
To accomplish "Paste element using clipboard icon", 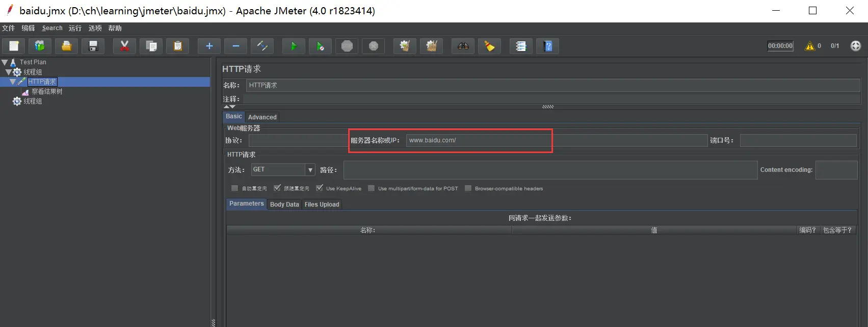I will 177,46.
